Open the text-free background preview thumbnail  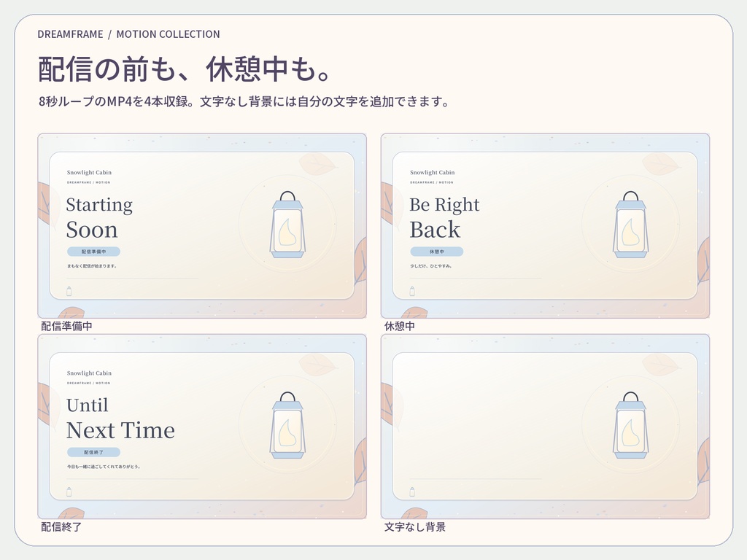click(x=545, y=427)
